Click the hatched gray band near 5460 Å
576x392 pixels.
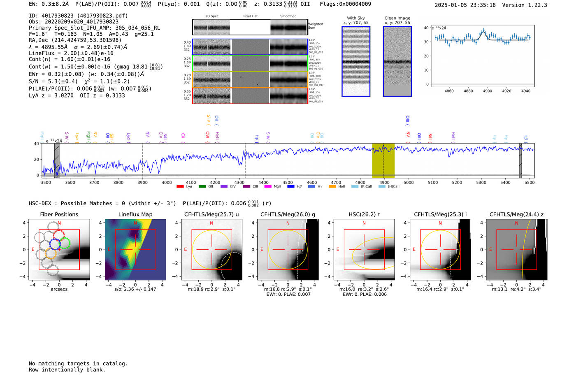click(520, 160)
